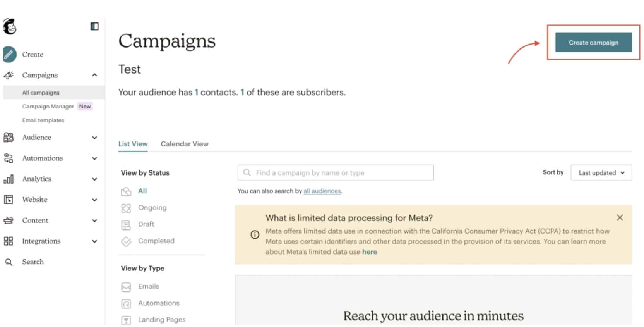The width and height of the screenshot is (644, 327).
Task: Click the Audience sidebar icon
Action: [9, 138]
